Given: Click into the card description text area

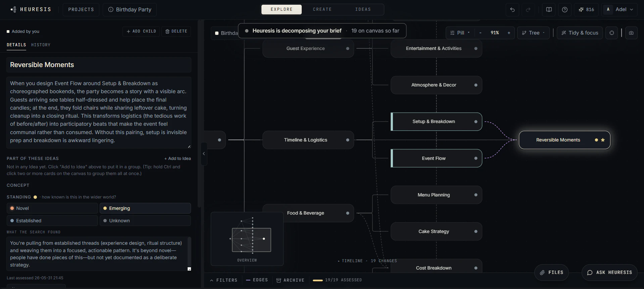Looking at the screenshot, I should pos(99,112).
